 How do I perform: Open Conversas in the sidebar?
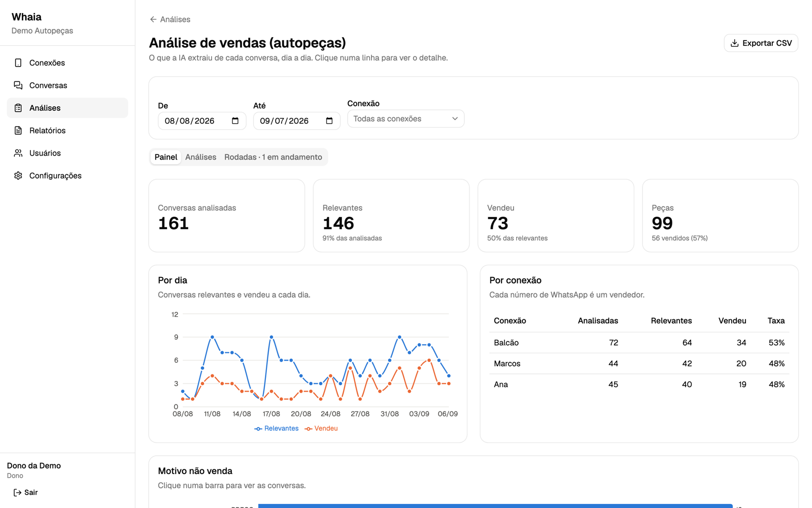67,85
